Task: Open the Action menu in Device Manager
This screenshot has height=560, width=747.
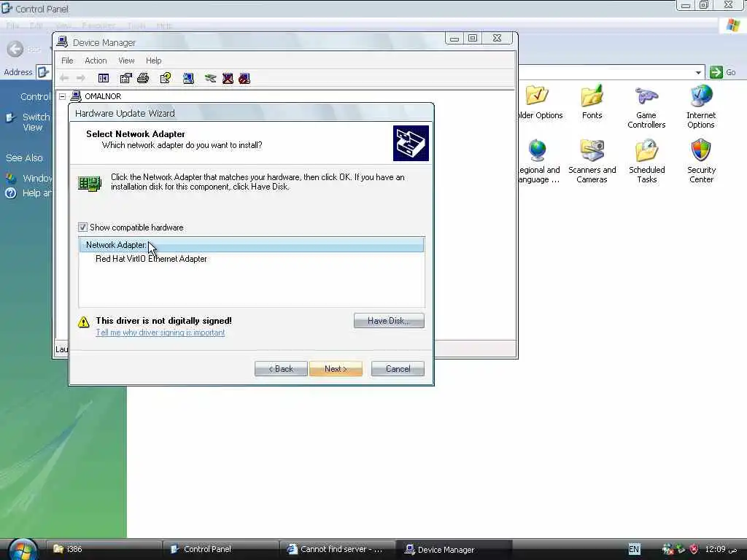Action: 96,61
